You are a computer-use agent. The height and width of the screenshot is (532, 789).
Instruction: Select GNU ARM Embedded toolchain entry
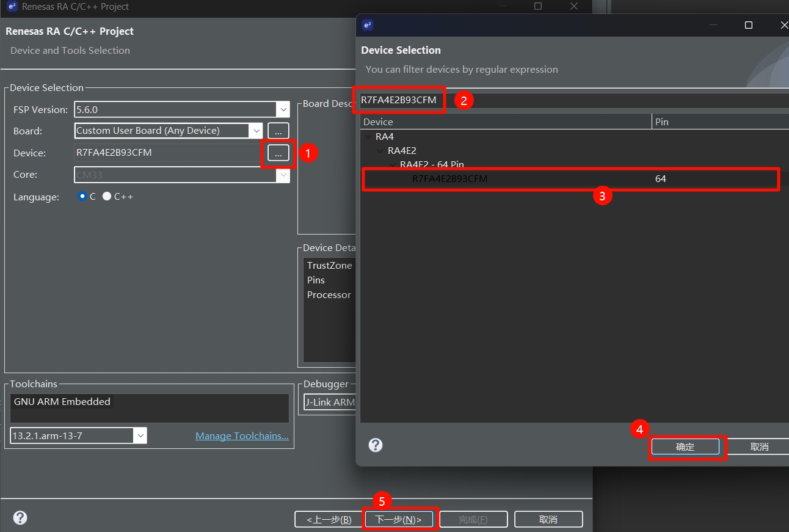[62, 401]
